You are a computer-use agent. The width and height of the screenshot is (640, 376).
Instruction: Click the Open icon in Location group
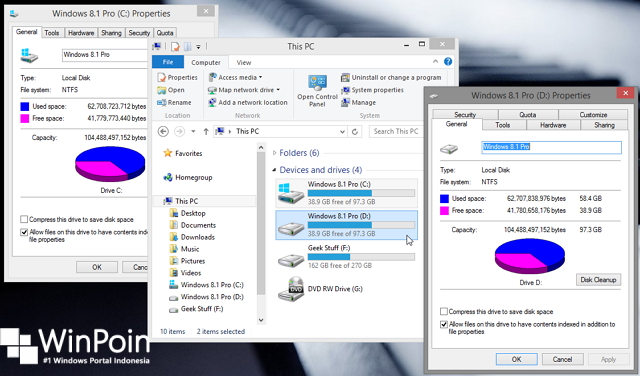[x=162, y=90]
